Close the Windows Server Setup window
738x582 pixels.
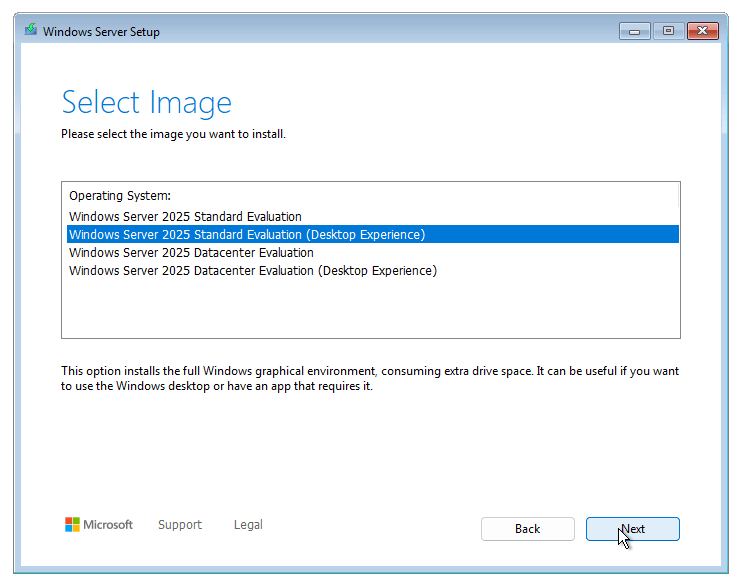point(702,31)
